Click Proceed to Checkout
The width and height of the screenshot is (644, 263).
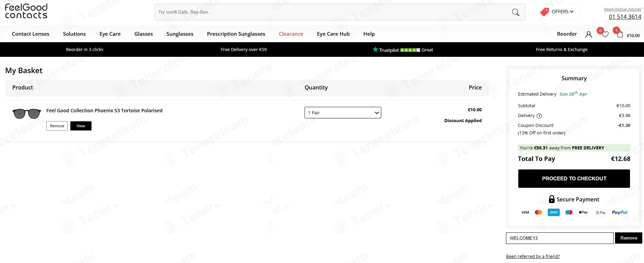coord(574,179)
